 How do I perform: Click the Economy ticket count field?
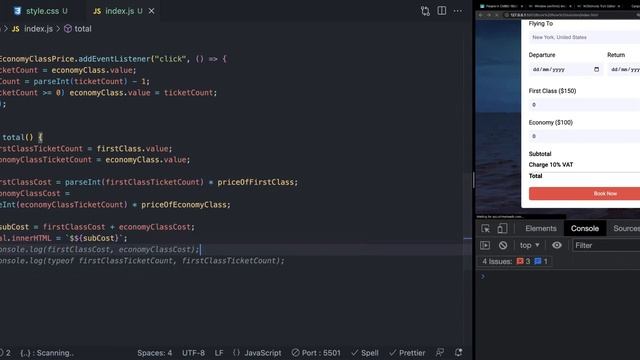584,136
